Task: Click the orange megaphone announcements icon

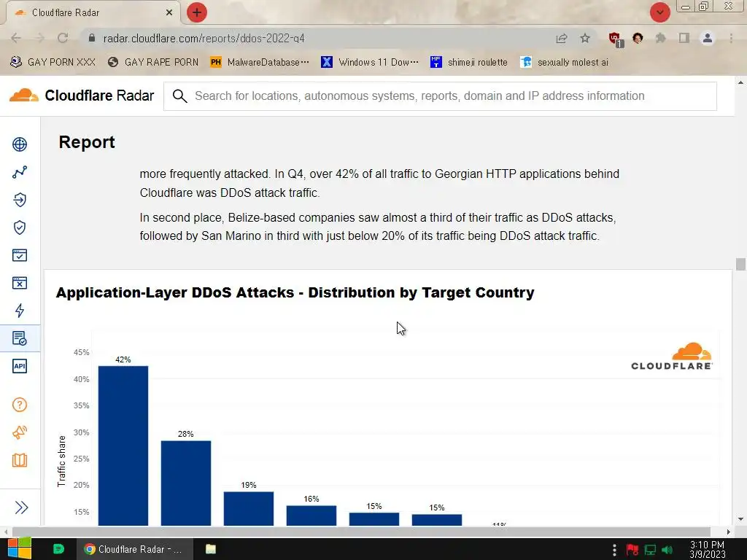Action: click(x=20, y=432)
